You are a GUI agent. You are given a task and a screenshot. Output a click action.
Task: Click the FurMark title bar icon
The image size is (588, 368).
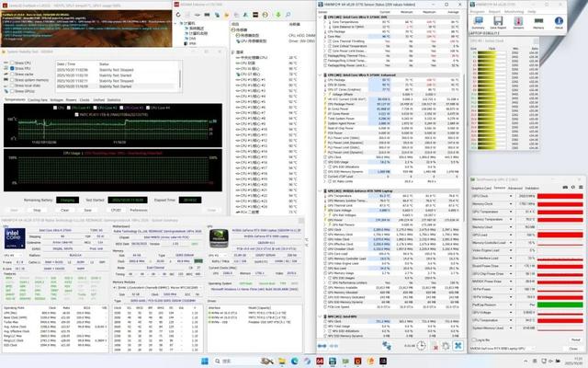4,4
